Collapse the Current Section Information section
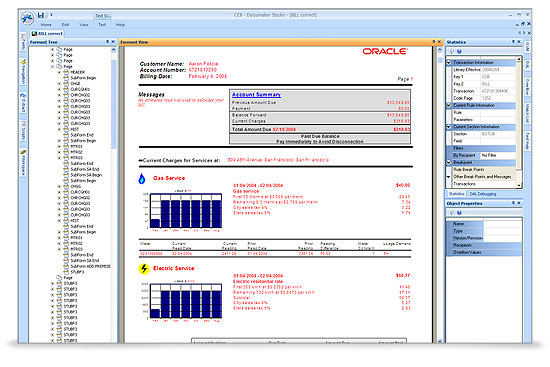550x367 pixels. click(449, 127)
